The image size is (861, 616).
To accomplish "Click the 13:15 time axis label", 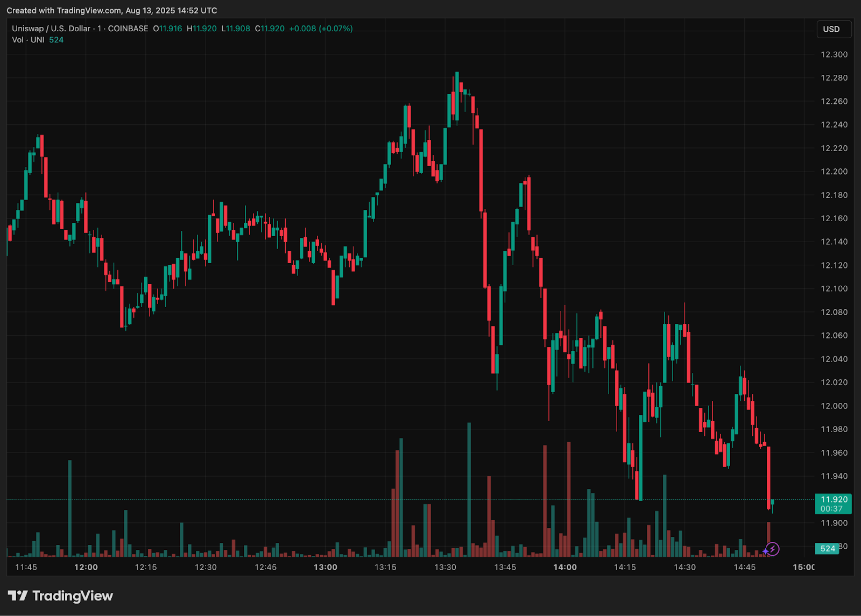I will point(385,567).
